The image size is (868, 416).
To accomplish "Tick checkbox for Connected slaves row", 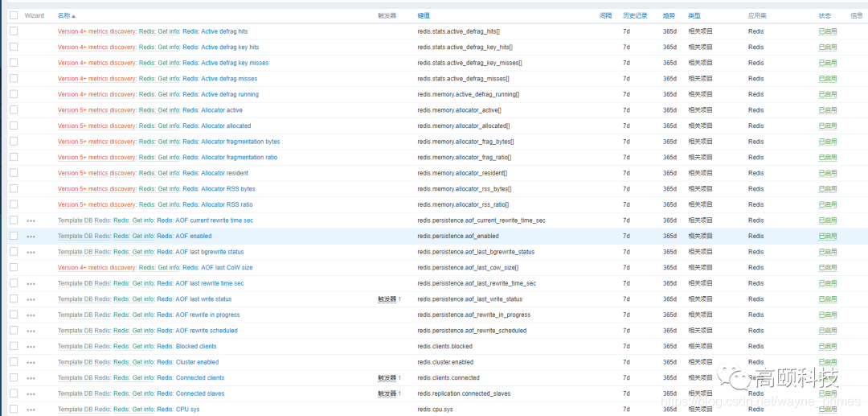I will (14, 393).
